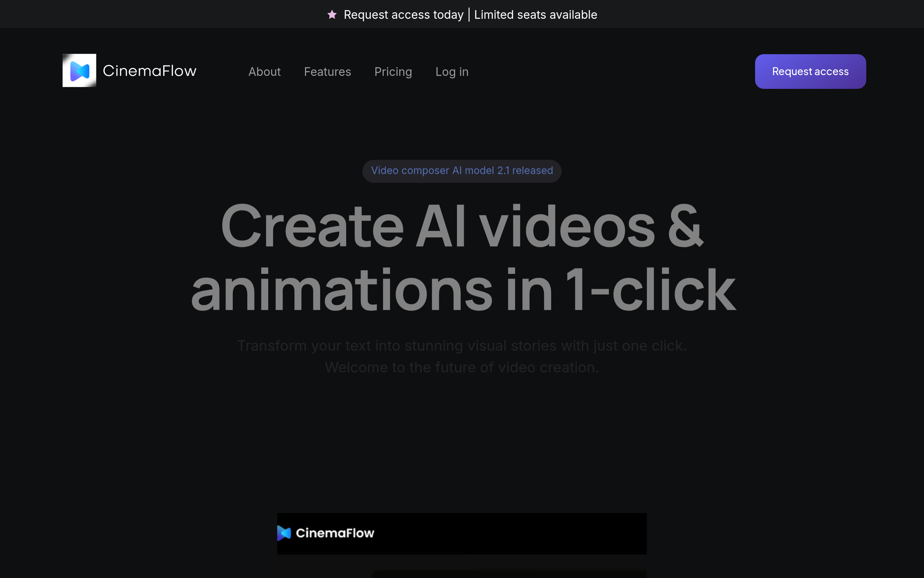The width and height of the screenshot is (924, 578).
Task: Click the pink star icon in banner
Action: tap(332, 14)
